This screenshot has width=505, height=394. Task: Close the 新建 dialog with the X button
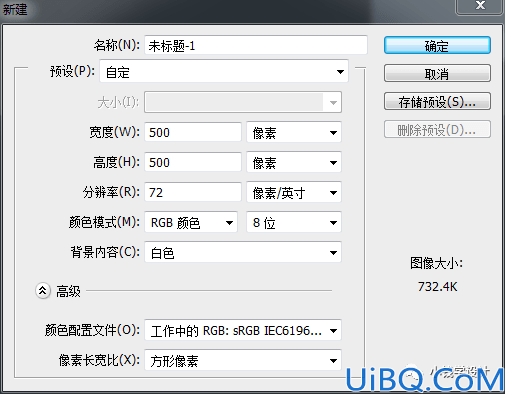480,6
